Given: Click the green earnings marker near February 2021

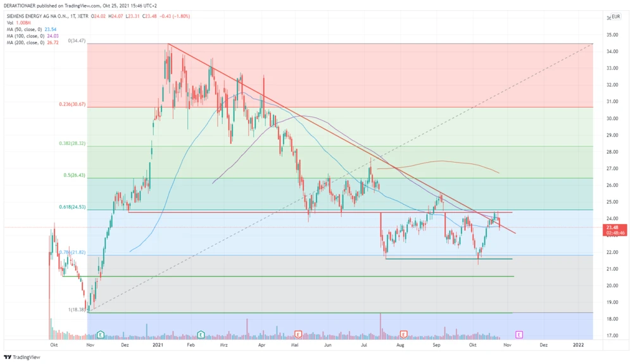Looking at the screenshot, I should pos(201,334).
